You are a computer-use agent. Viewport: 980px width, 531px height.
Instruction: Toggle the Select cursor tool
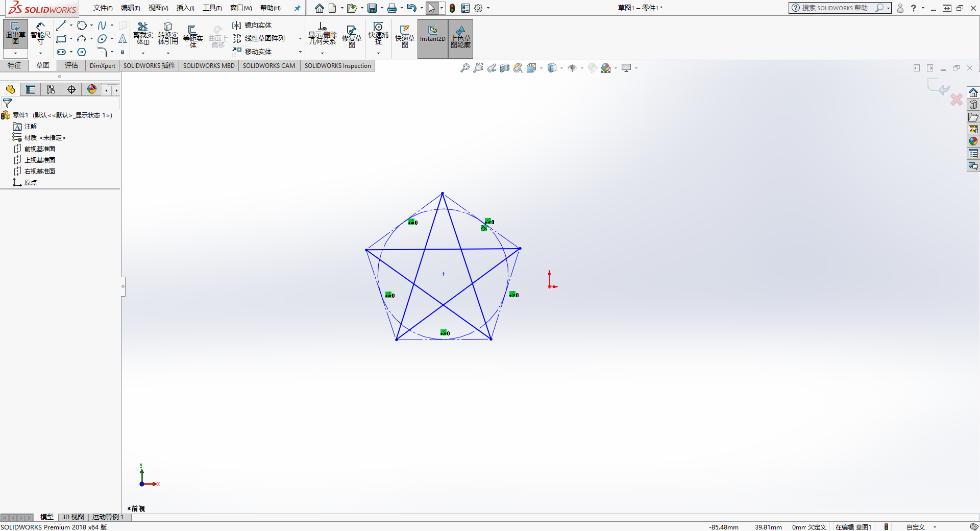(x=432, y=8)
